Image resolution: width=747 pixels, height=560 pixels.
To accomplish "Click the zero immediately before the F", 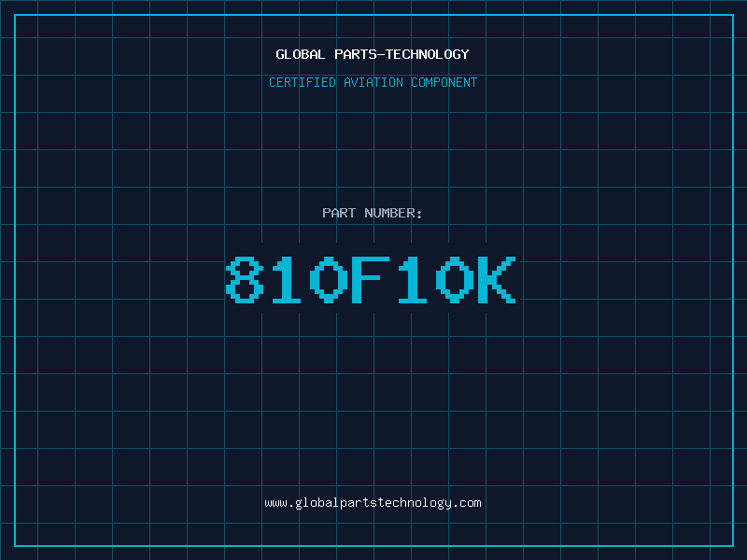I will click(329, 280).
